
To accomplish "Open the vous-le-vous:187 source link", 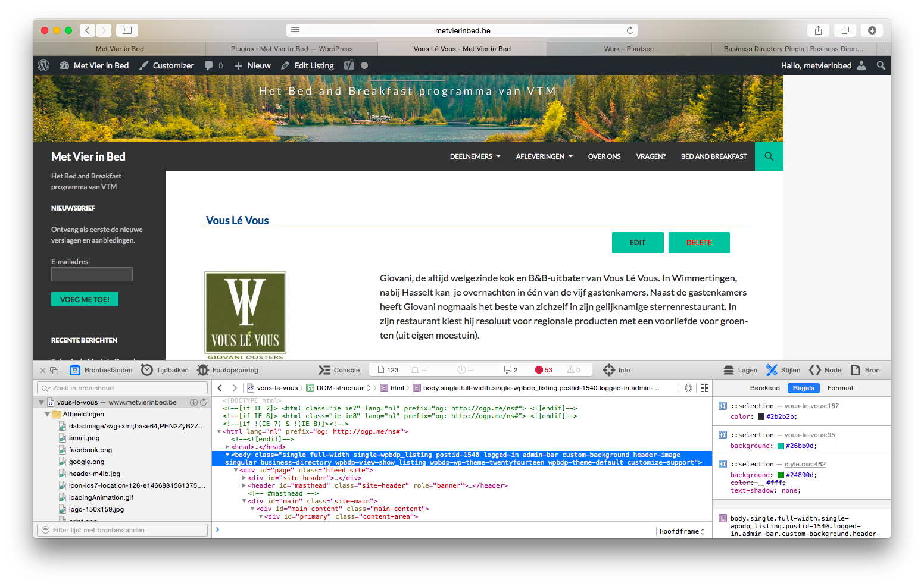I will pos(811,406).
